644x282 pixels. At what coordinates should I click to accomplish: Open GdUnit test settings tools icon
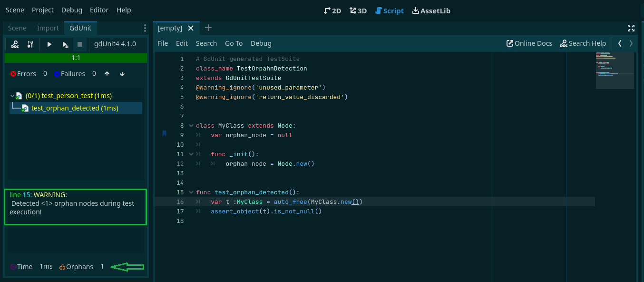tap(29, 44)
